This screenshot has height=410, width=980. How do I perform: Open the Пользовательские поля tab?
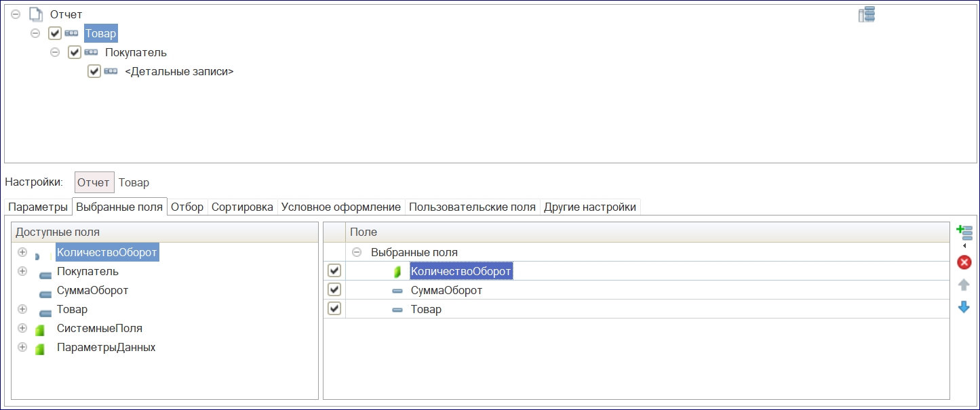click(473, 207)
